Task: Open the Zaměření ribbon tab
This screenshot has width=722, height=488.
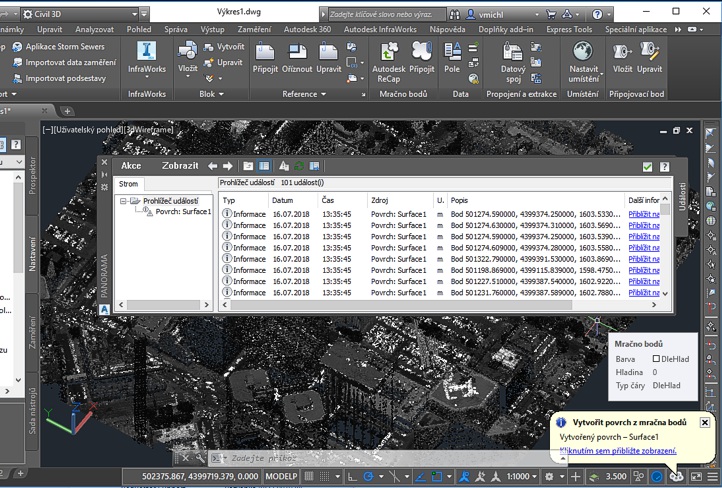Action: tap(254, 29)
